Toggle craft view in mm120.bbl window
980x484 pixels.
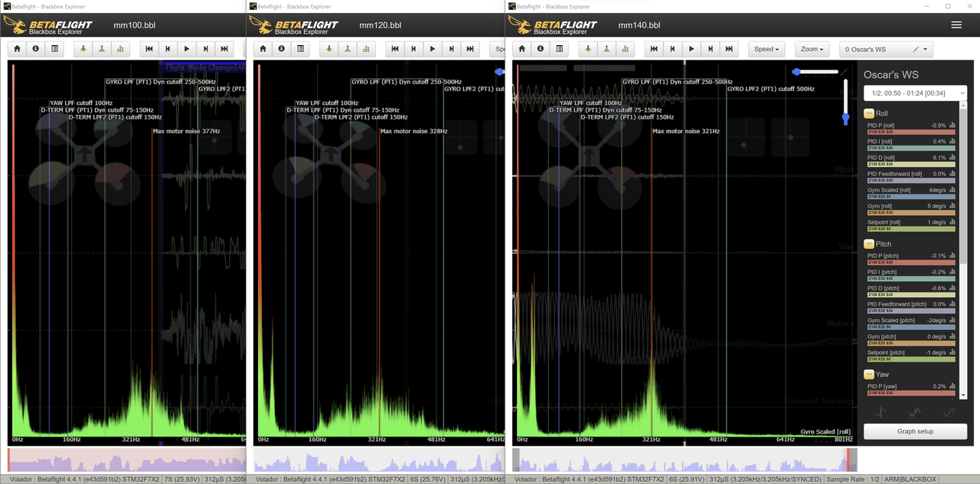(x=328, y=49)
